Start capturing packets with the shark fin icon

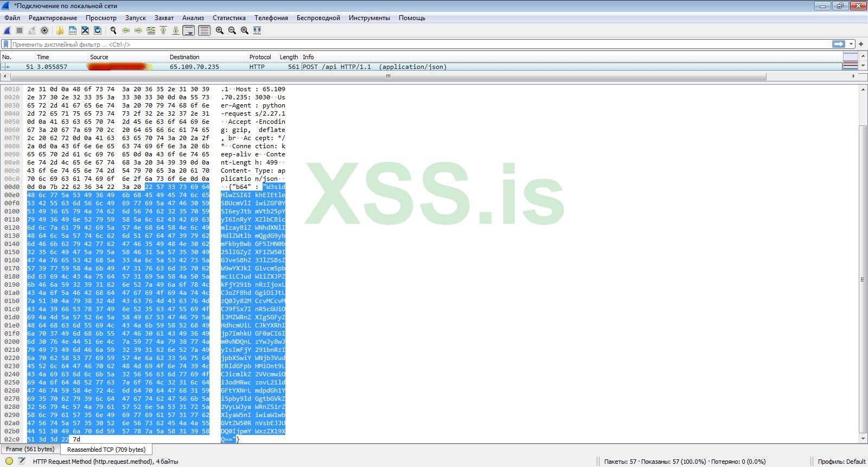coord(8,30)
